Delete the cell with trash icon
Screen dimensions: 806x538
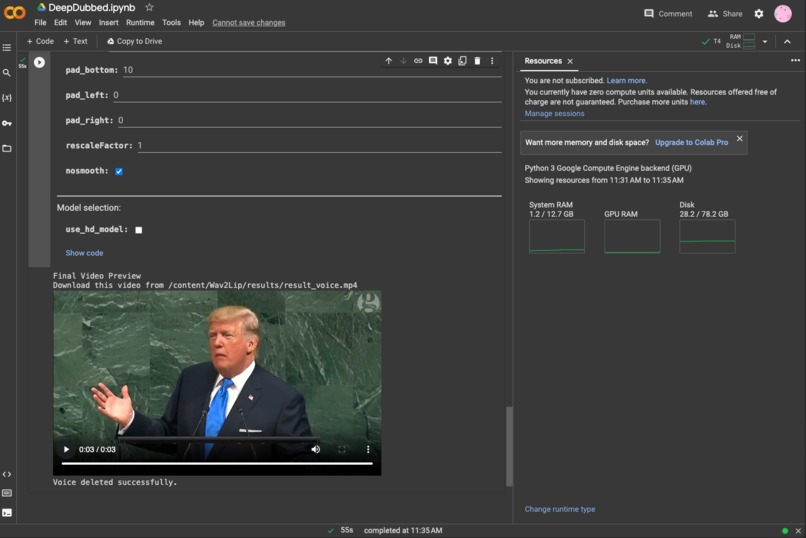pos(477,61)
